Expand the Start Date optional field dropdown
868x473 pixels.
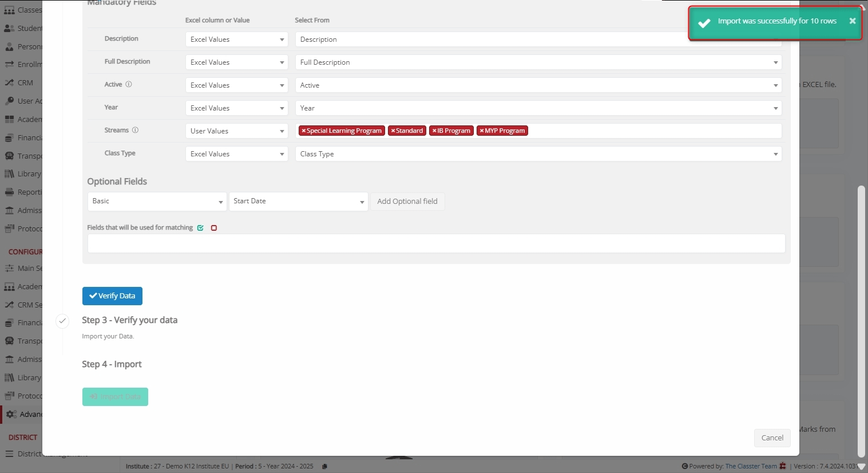[298, 202]
